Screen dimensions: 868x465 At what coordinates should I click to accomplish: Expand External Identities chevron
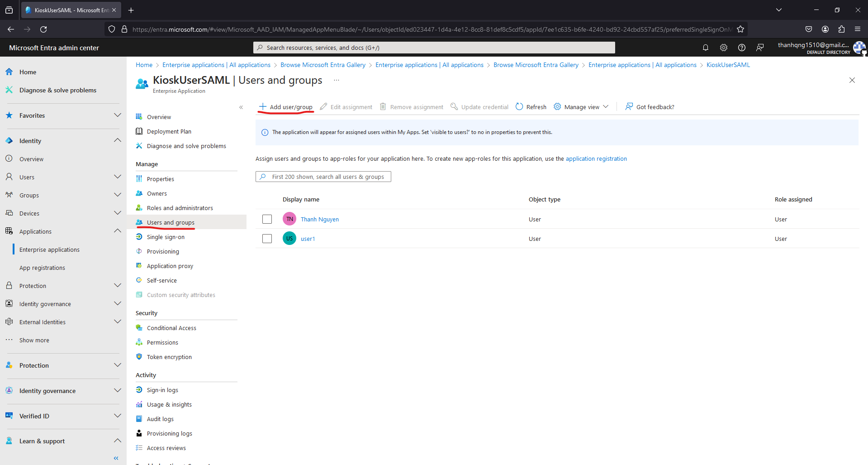[118, 322]
